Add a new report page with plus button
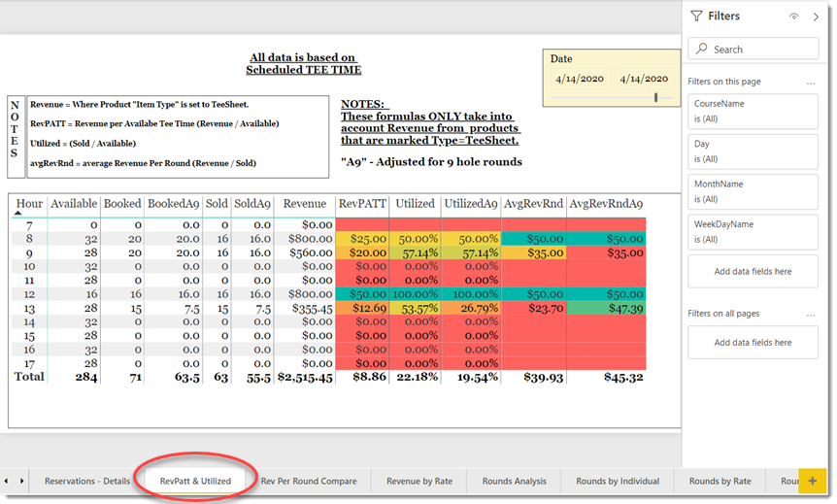This screenshot has height=504, width=837. click(813, 481)
